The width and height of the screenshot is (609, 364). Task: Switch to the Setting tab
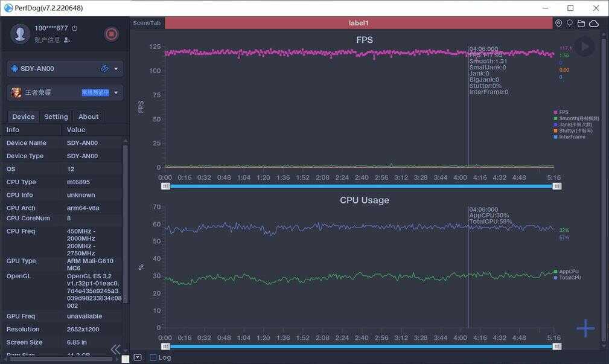[56, 117]
